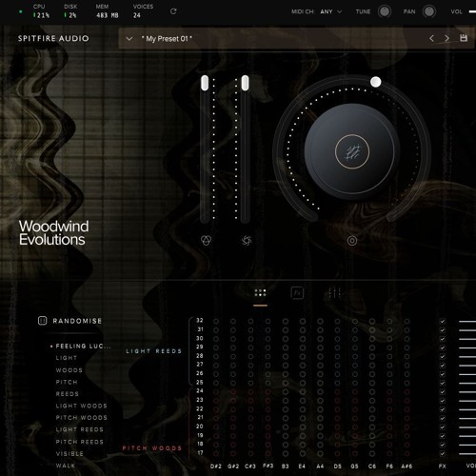Select the PITCH WOODS option in randomise list
This screenshot has width=476, height=476.
(81, 418)
